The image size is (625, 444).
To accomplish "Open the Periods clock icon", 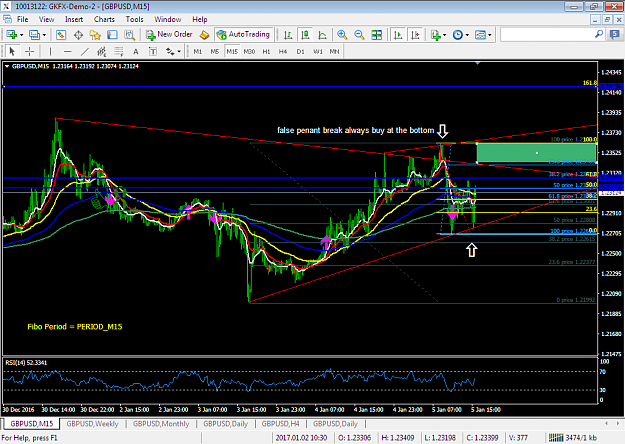I will [458, 35].
